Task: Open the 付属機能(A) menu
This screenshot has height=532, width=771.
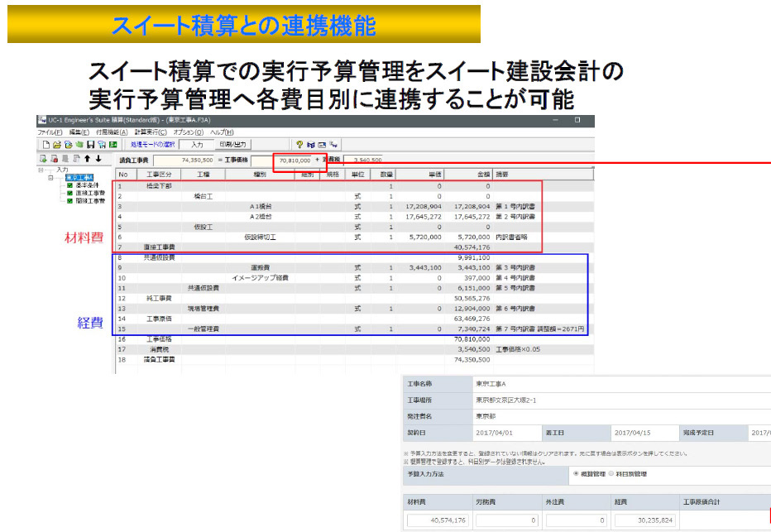Action: (x=112, y=132)
